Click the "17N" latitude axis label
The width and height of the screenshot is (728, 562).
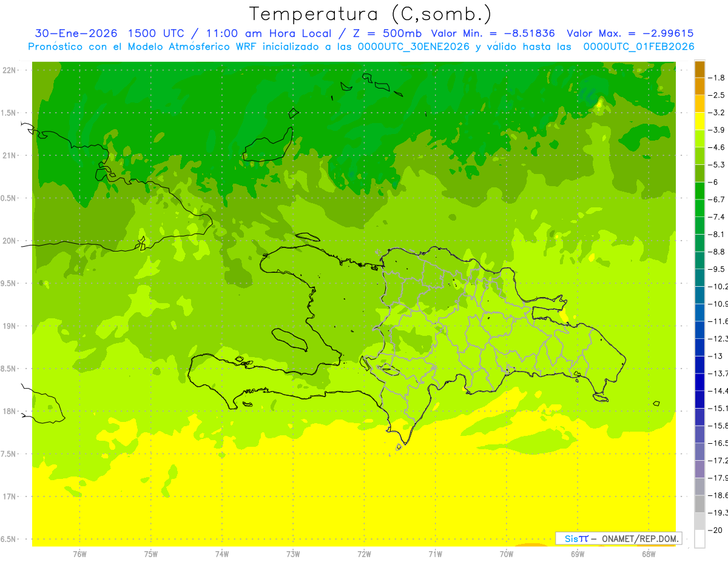(x=10, y=497)
